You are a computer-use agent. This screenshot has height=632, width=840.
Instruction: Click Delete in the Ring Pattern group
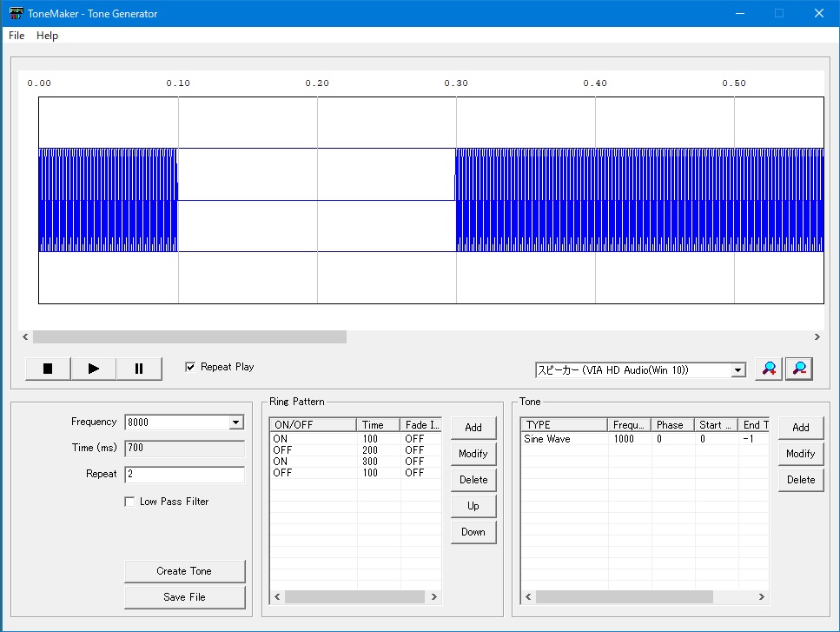pyautogui.click(x=473, y=480)
